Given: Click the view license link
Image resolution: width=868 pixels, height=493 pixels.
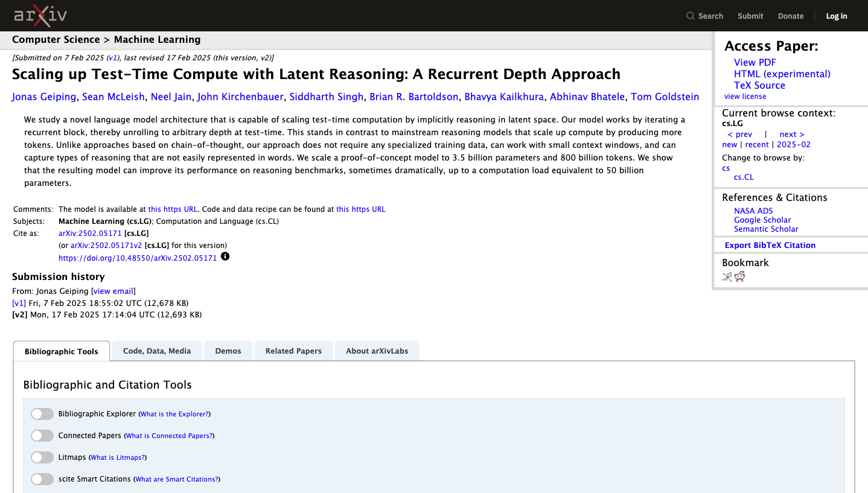Looking at the screenshot, I should coord(745,97).
